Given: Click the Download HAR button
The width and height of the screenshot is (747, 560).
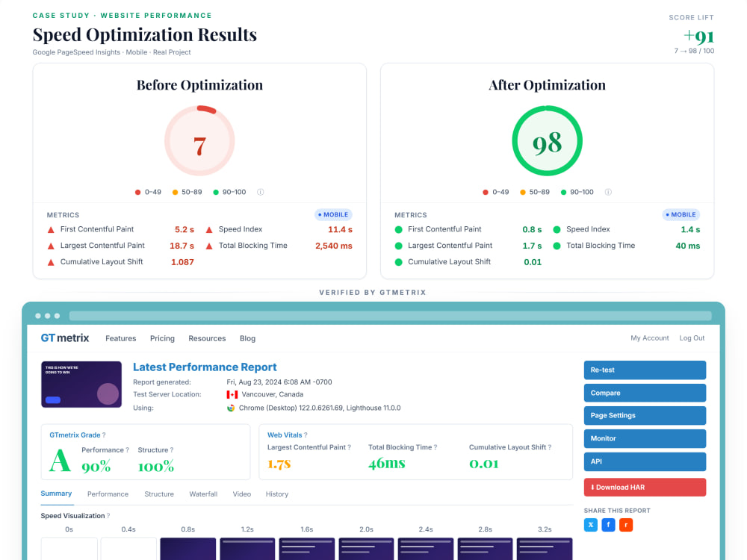Looking at the screenshot, I should 645,488.
